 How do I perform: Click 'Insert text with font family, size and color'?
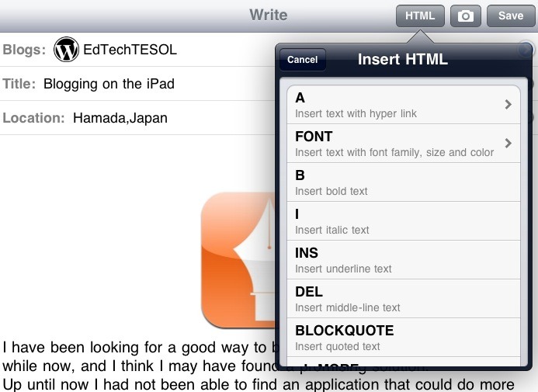[x=394, y=152]
